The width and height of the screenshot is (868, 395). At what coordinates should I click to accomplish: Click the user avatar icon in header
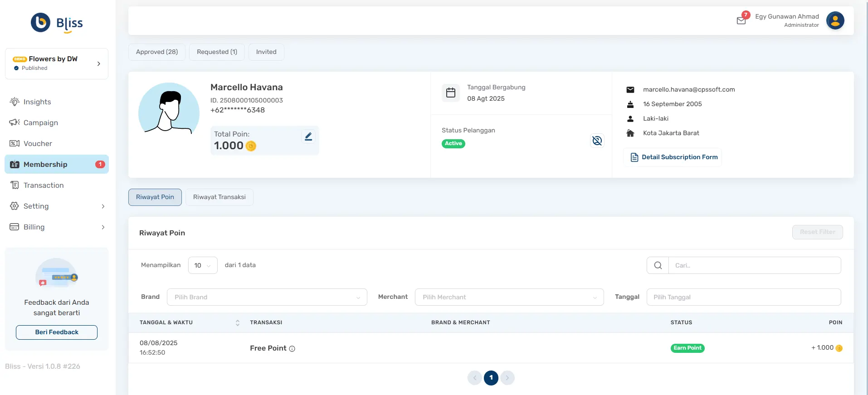point(835,20)
